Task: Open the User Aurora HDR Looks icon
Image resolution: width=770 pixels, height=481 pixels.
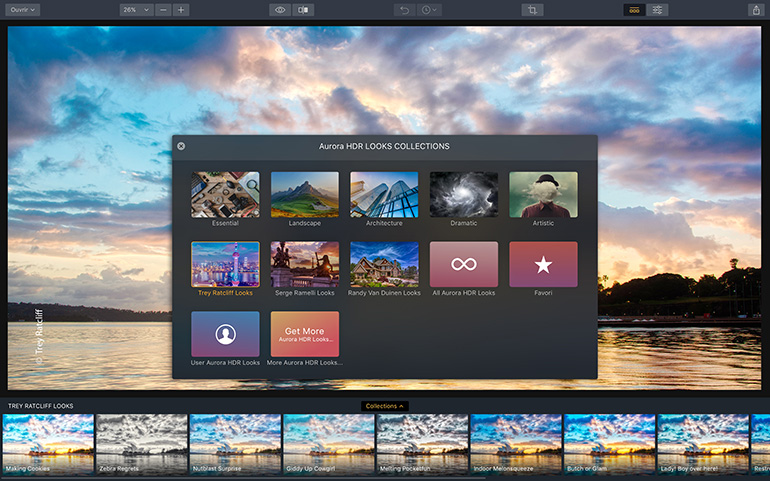Action: [x=225, y=334]
